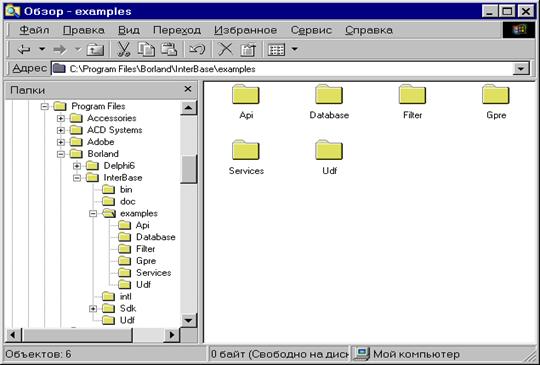Click the Windows logo throbber icon
The height and width of the screenshot is (365, 540).
pos(519,30)
